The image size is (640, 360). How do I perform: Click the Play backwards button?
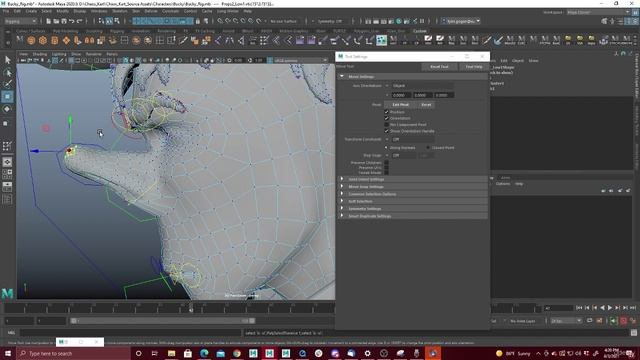pos(602,308)
